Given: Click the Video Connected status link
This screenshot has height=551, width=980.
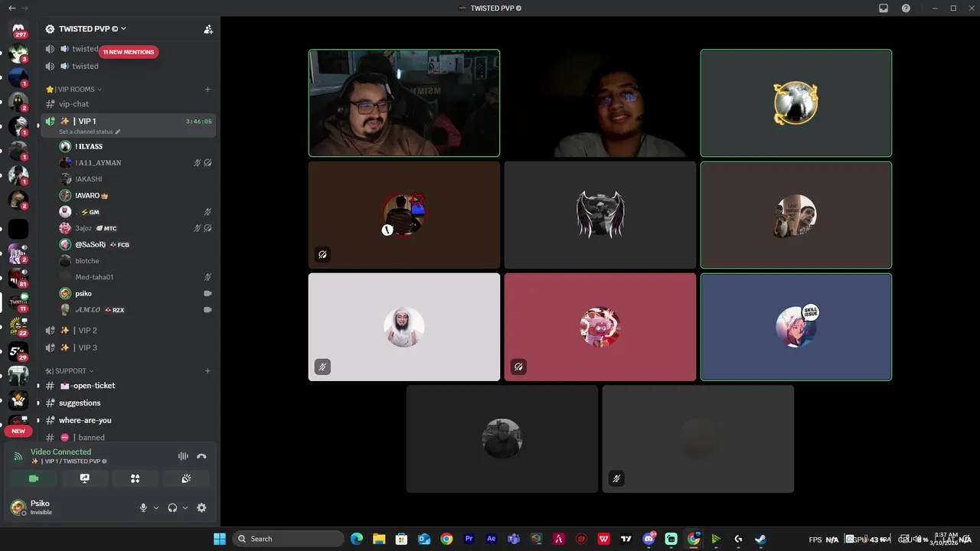Looking at the screenshot, I should coord(60,452).
